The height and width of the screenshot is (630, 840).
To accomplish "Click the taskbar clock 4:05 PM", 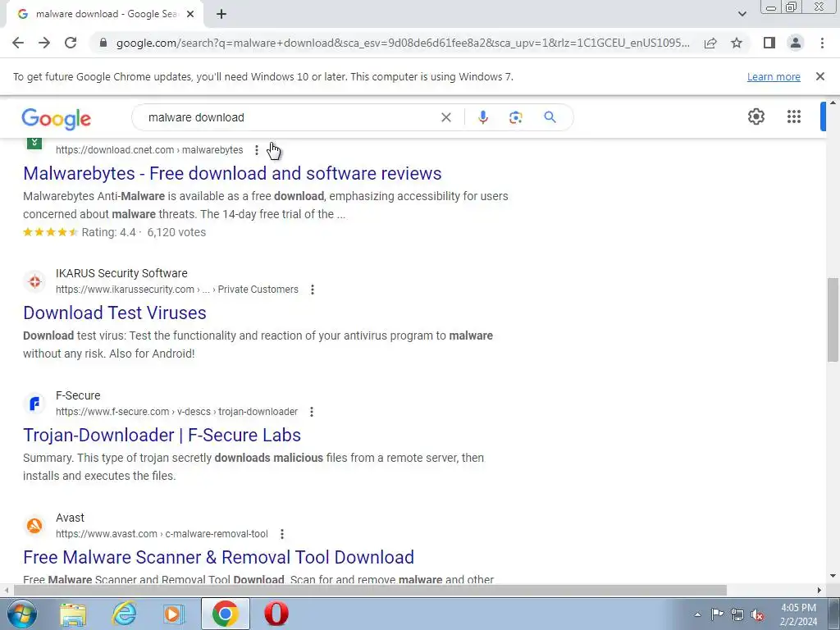I will coord(798,608).
